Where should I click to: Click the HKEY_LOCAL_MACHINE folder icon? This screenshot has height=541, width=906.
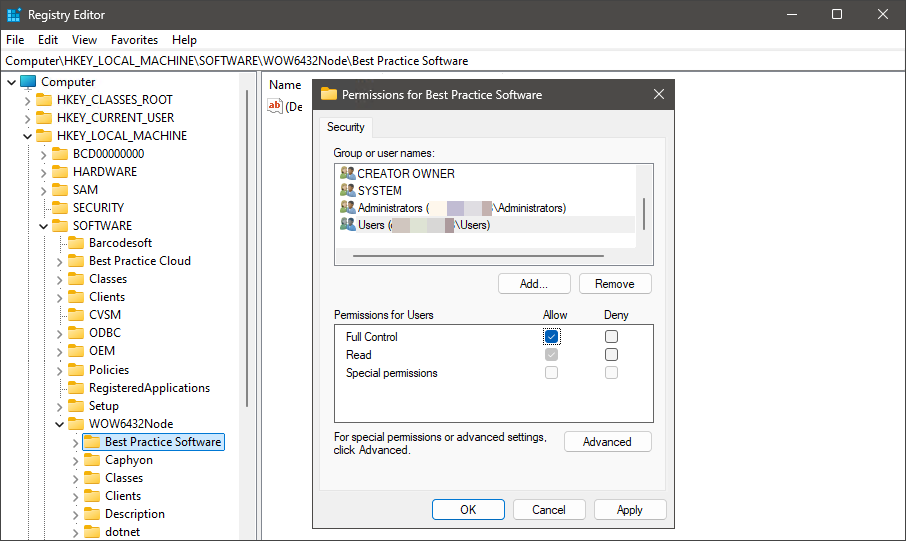[x=44, y=136]
